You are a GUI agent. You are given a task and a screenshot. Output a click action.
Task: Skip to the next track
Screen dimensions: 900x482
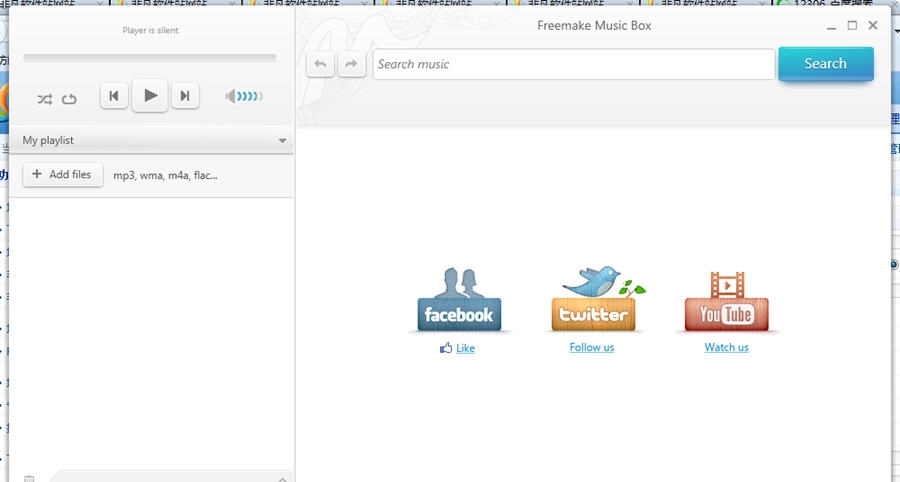click(x=185, y=95)
